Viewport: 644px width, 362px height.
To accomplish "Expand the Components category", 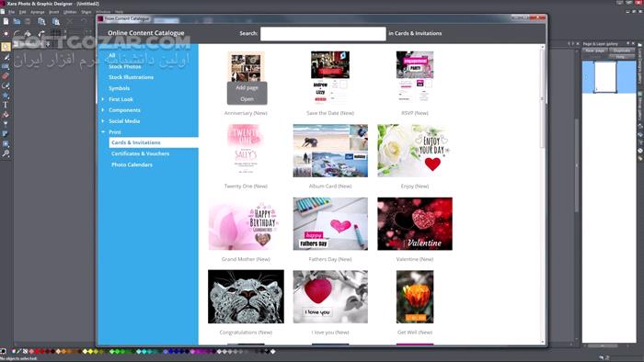I will pos(103,110).
